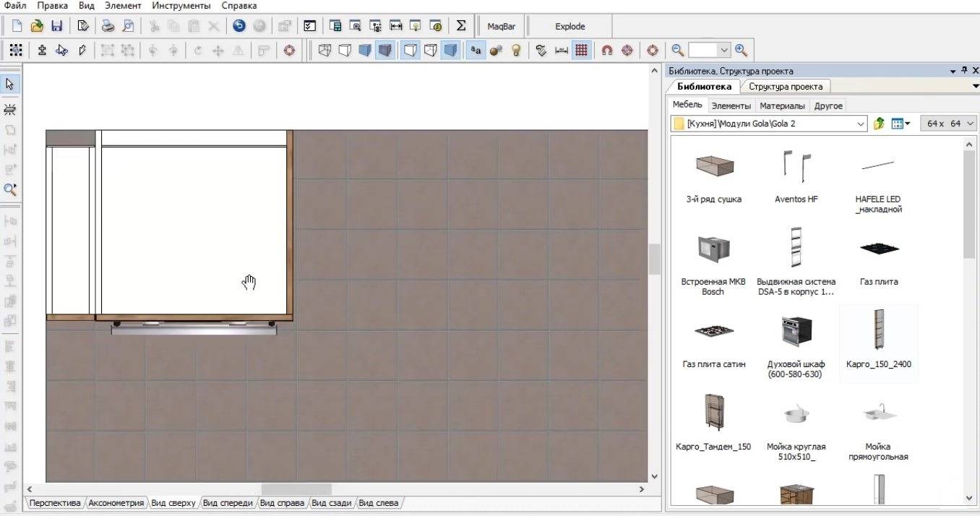980x516 pixels.
Task: Expand the library folder path dropdown
Action: [860, 124]
